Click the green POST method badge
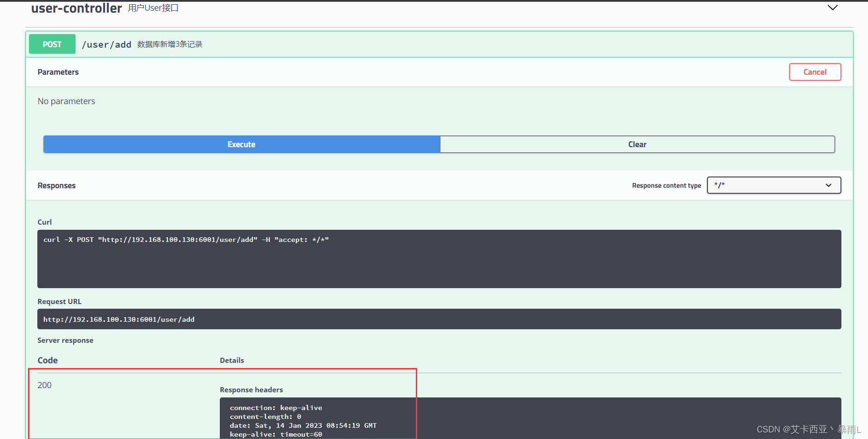The image size is (868, 439). [52, 44]
